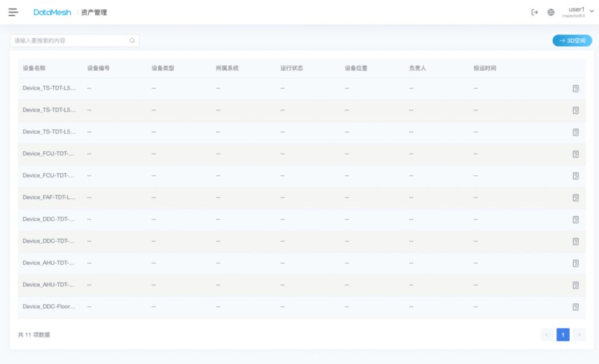This screenshot has height=364, width=599.
Task: Click the DataMesh logo
Action: 52,12
